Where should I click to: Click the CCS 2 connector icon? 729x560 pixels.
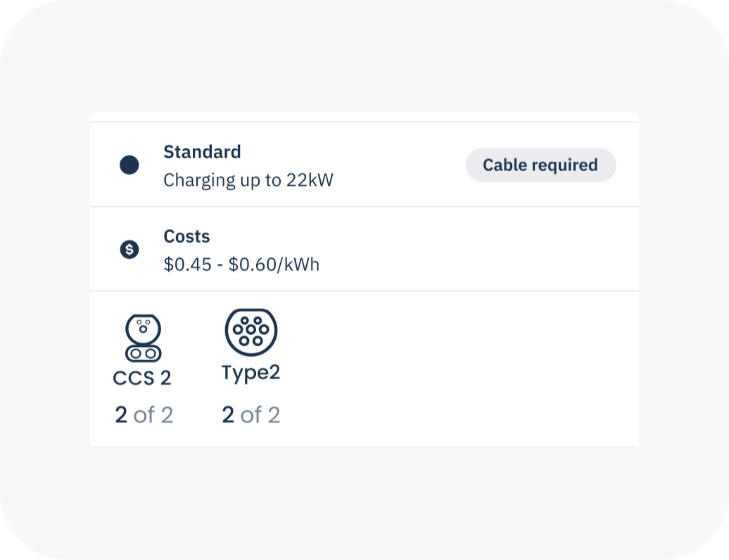point(144,338)
